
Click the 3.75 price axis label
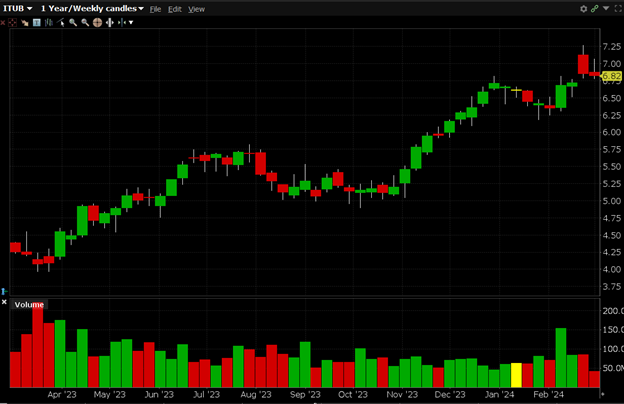(612, 287)
